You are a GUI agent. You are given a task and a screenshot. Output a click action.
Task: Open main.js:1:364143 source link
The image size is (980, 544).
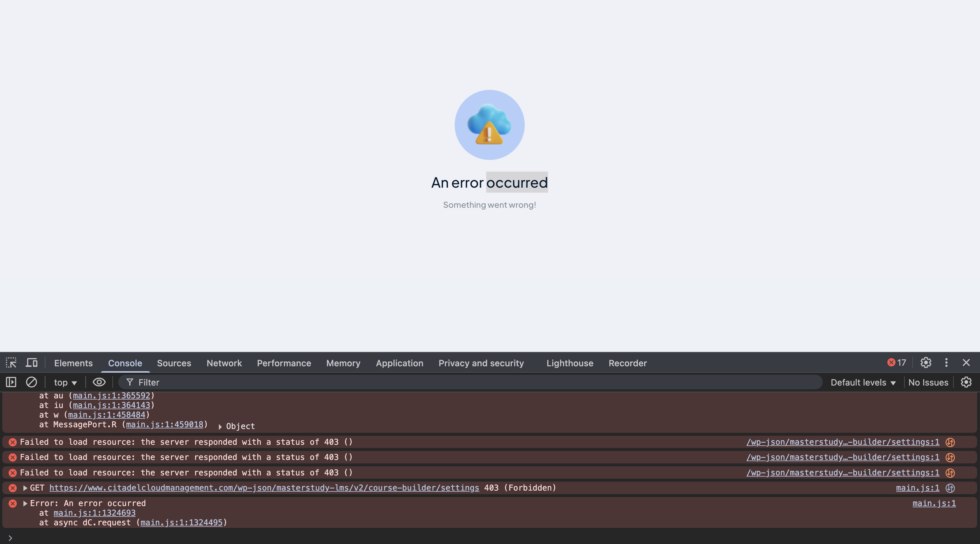pos(111,405)
